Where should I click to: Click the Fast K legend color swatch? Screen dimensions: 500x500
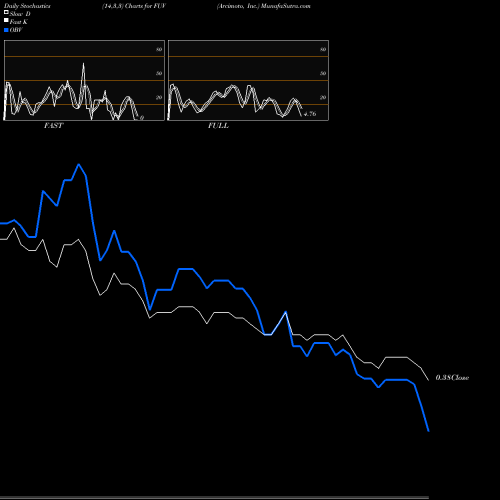pyautogui.click(x=6, y=20)
